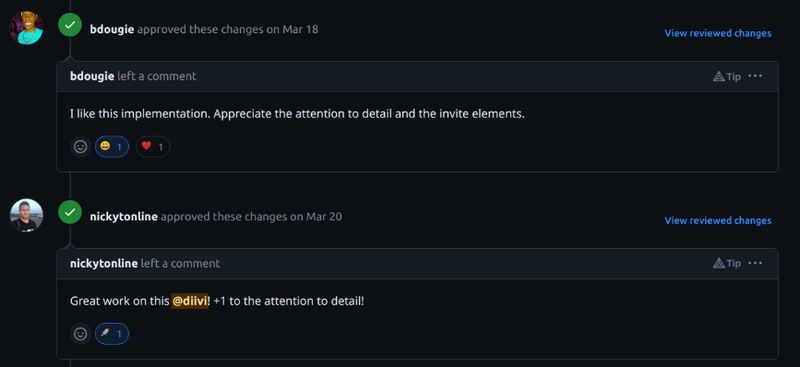Viewport: 800px width, 367px height.
Task: Click the green approved checkmark beside bdougie
Action: (x=70, y=25)
